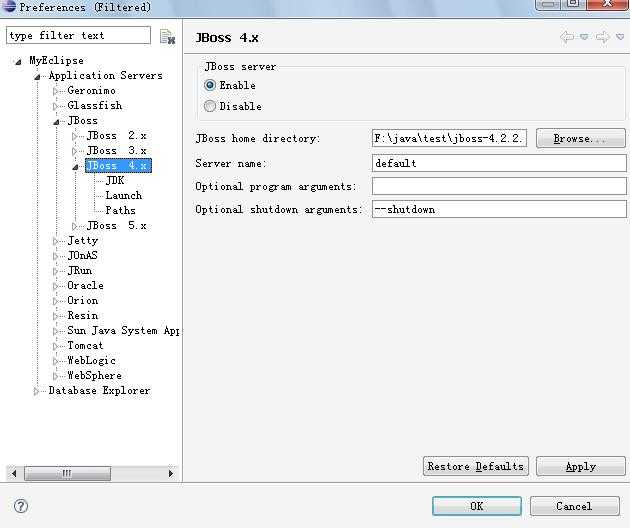Select the JBoss 5.x tree item

[x=117, y=225]
